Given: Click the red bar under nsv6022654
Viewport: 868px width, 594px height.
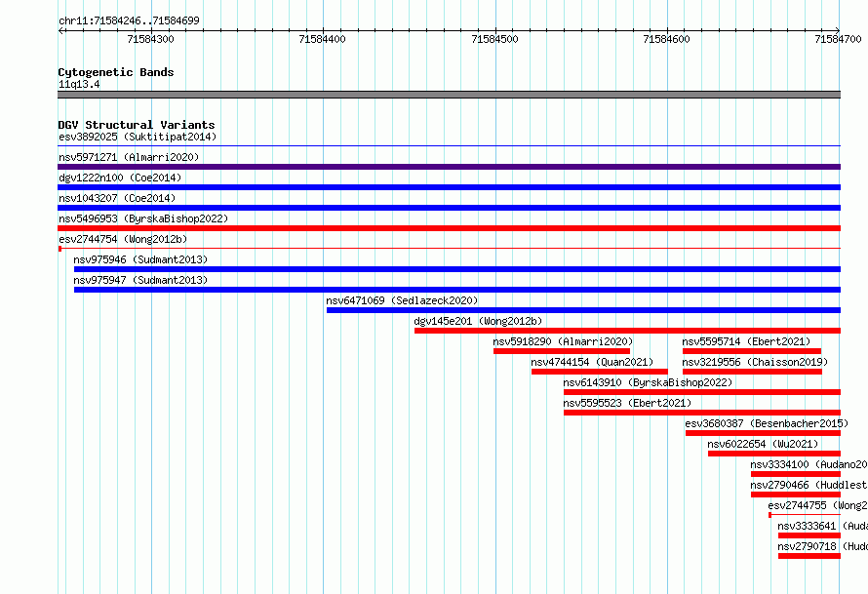Looking at the screenshot, I should [x=774, y=454].
